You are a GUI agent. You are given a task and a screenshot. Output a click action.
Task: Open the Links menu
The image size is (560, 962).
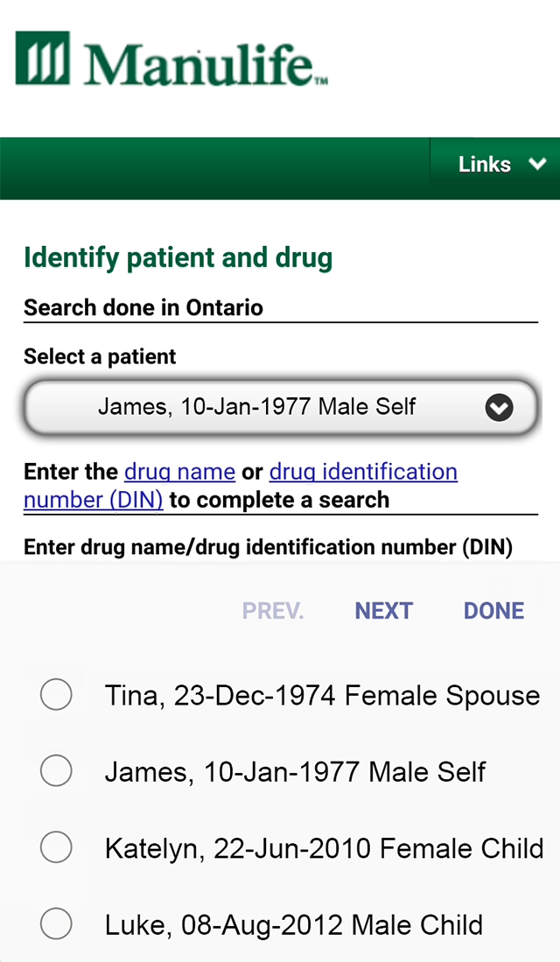coord(485,164)
